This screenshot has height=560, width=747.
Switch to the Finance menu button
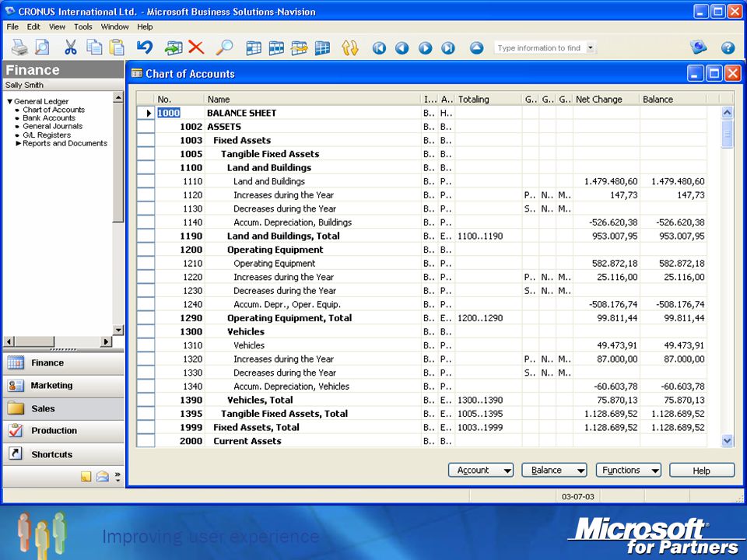point(64,363)
